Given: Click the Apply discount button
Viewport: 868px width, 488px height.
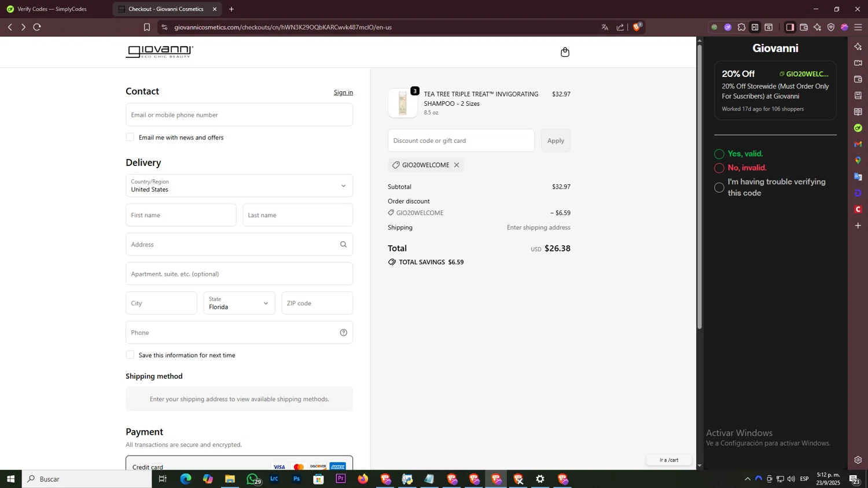Looking at the screenshot, I should [556, 141].
